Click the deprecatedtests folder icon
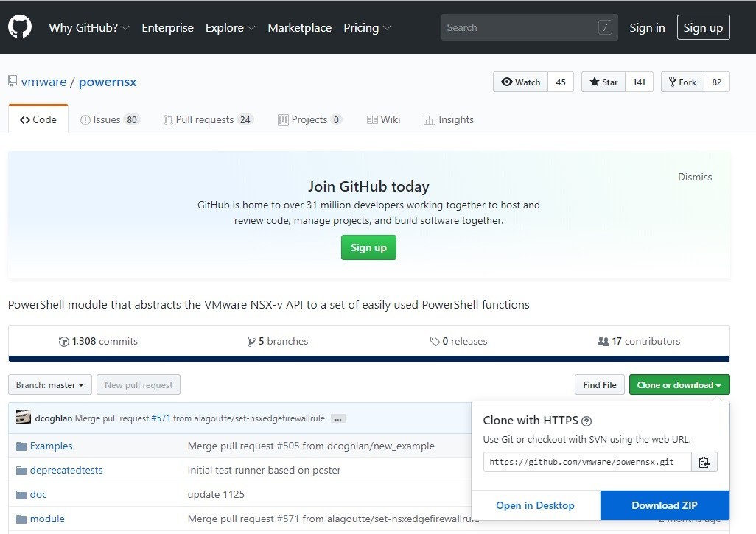 [x=21, y=471]
